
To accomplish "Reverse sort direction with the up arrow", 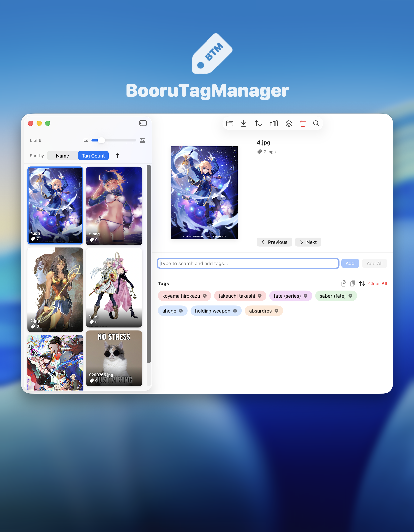I will [x=117, y=156].
